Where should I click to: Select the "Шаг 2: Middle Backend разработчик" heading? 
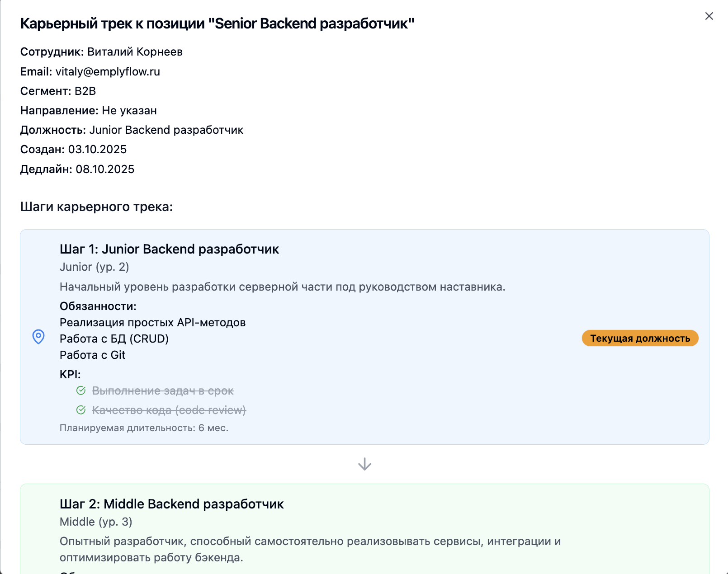click(171, 504)
